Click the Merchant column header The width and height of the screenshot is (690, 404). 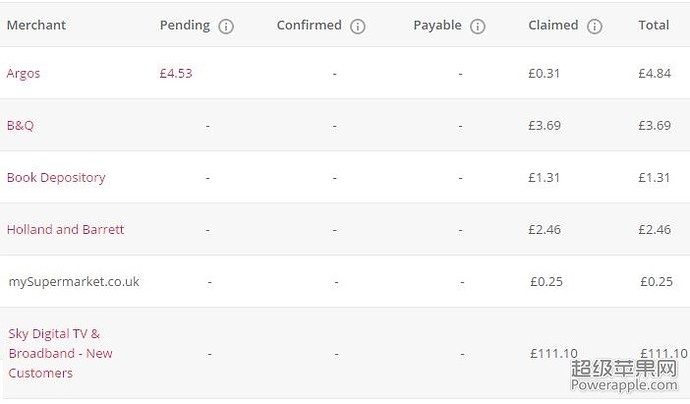[36, 25]
